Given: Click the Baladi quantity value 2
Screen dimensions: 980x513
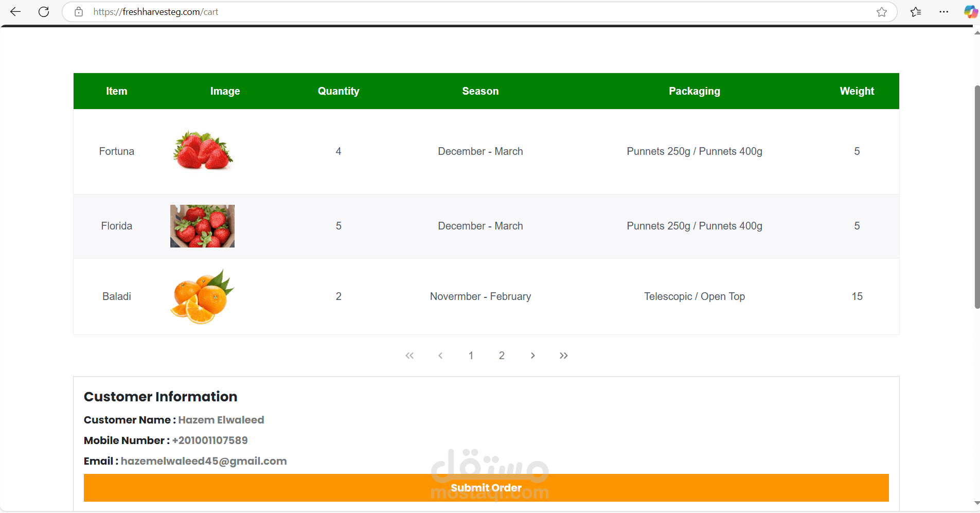Looking at the screenshot, I should click(338, 296).
